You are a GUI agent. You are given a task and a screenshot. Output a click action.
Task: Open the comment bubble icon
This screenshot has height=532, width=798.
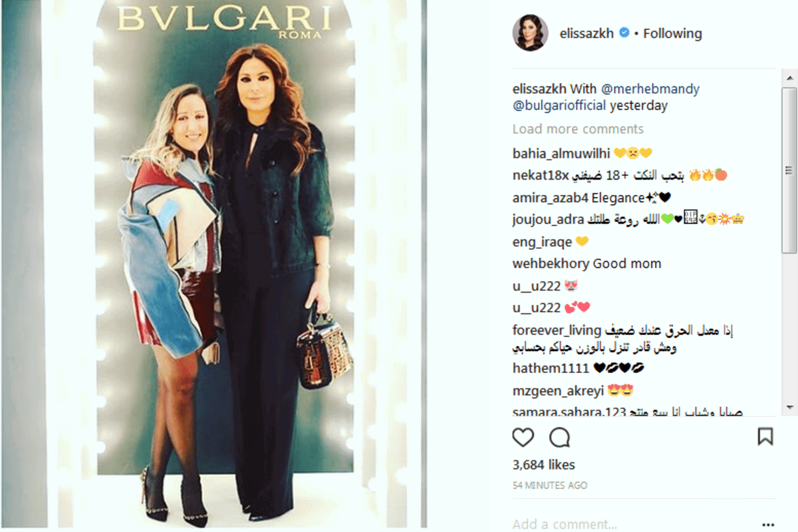(x=560, y=437)
